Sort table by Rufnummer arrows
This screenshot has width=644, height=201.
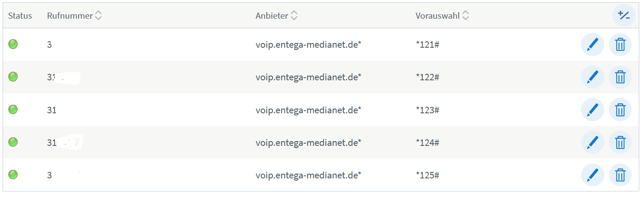pos(98,16)
